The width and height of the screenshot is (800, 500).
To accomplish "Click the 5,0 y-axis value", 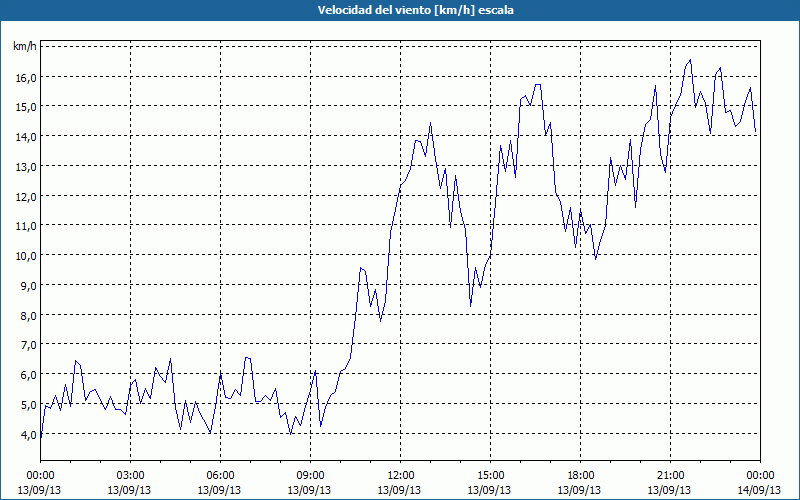I will [30, 405].
